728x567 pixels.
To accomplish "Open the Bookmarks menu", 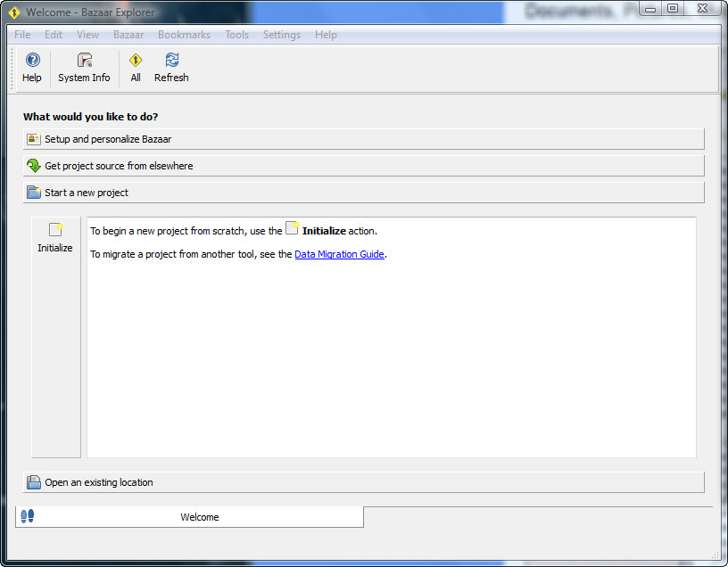I will point(184,35).
